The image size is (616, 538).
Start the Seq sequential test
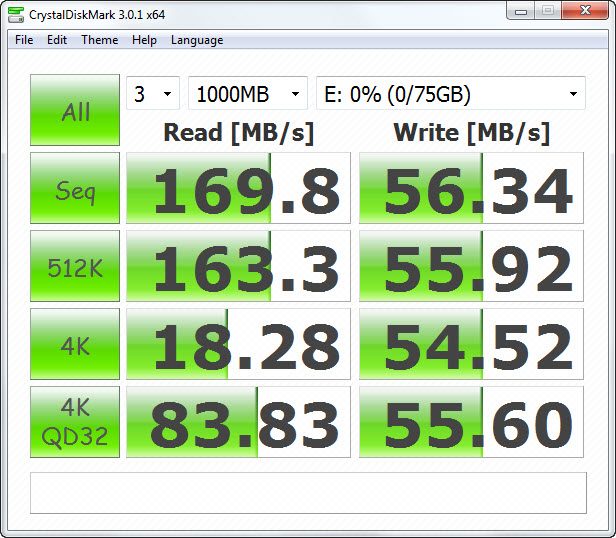point(75,188)
